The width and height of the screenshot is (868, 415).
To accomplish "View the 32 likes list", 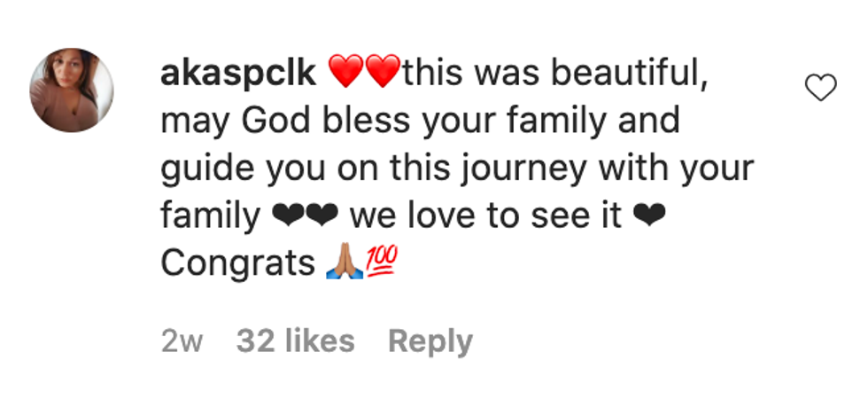I will [x=295, y=341].
